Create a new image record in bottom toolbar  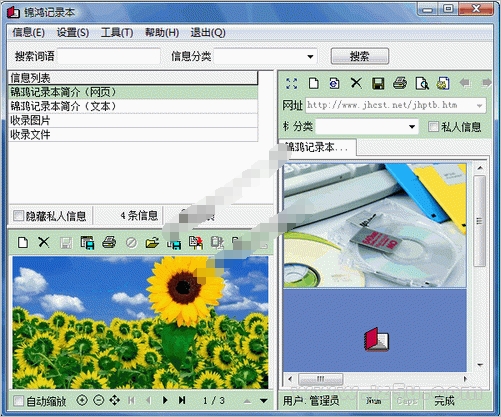click(x=23, y=242)
